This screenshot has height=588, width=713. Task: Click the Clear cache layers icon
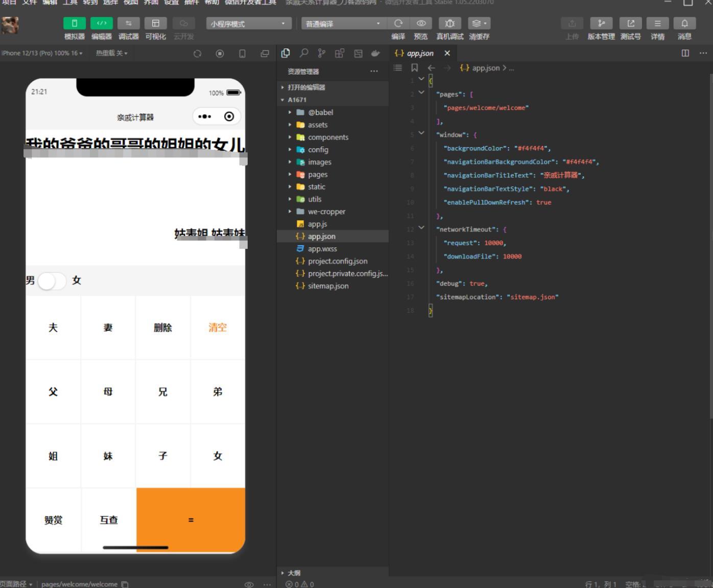[479, 23]
